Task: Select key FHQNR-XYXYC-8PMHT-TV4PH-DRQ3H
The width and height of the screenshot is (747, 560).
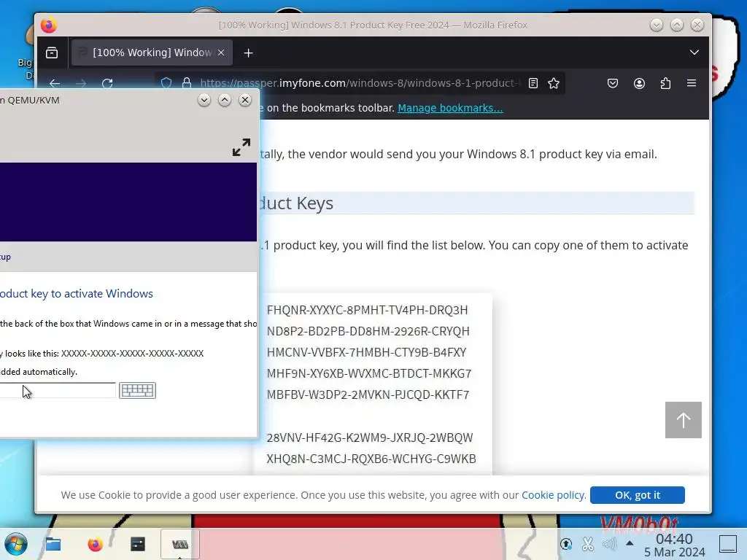Action: [368, 310]
